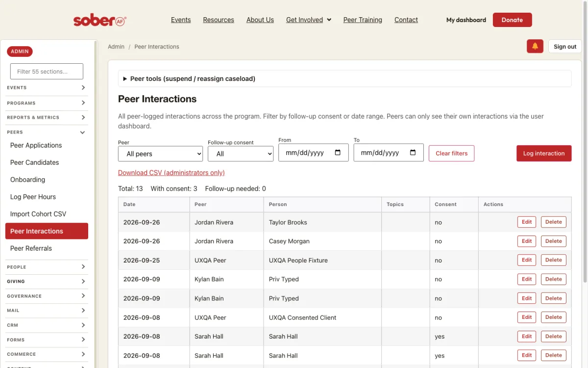Click Clear filters
The width and height of the screenshot is (588, 368).
click(x=451, y=153)
